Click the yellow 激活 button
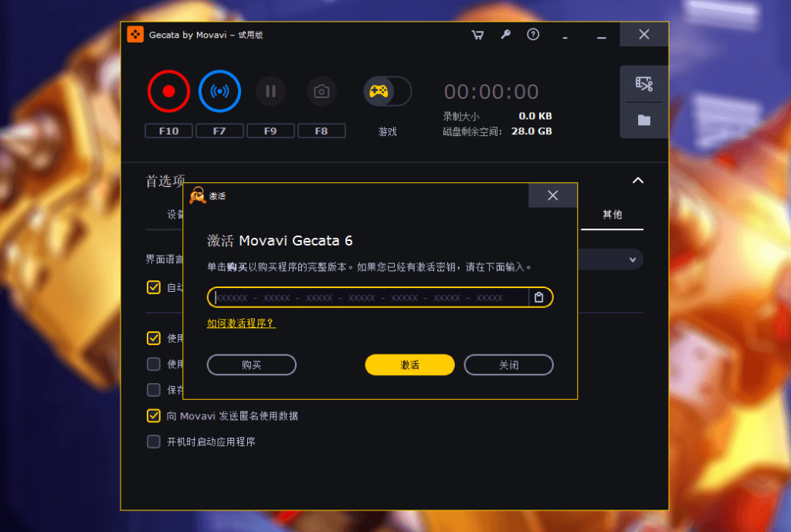The height and width of the screenshot is (532, 791). (x=409, y=364)
